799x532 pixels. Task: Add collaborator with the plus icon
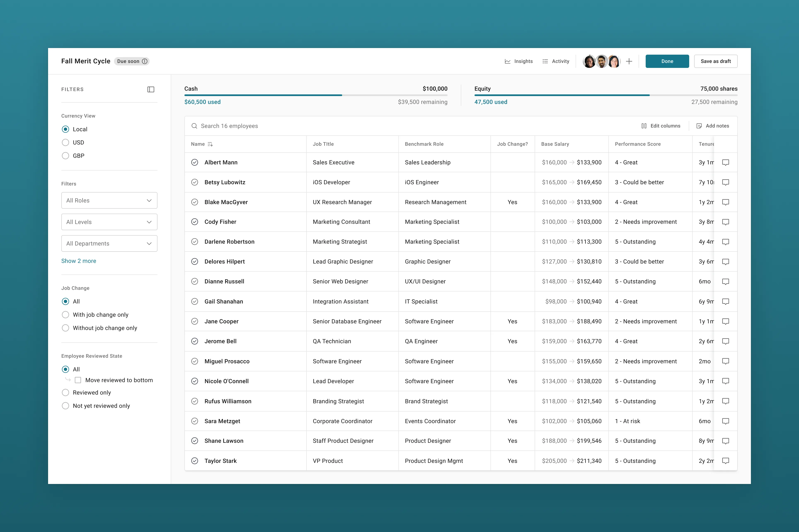[x=629, y=61]
